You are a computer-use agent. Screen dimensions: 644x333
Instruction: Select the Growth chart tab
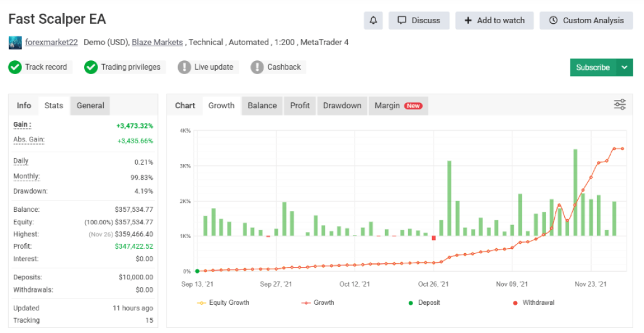221,106
